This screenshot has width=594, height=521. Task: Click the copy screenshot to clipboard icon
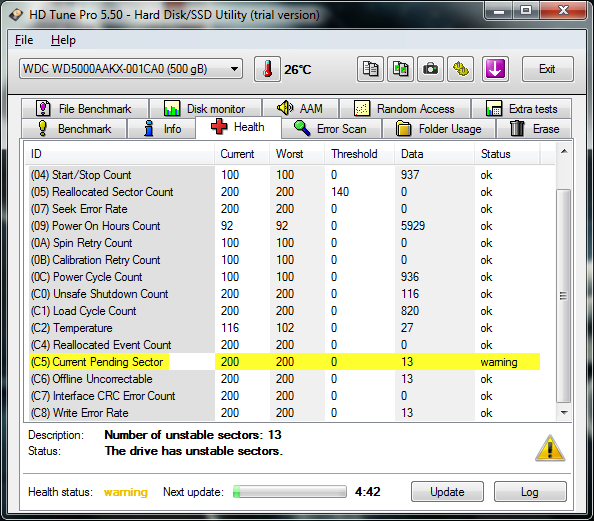click(x=400, y=69)
